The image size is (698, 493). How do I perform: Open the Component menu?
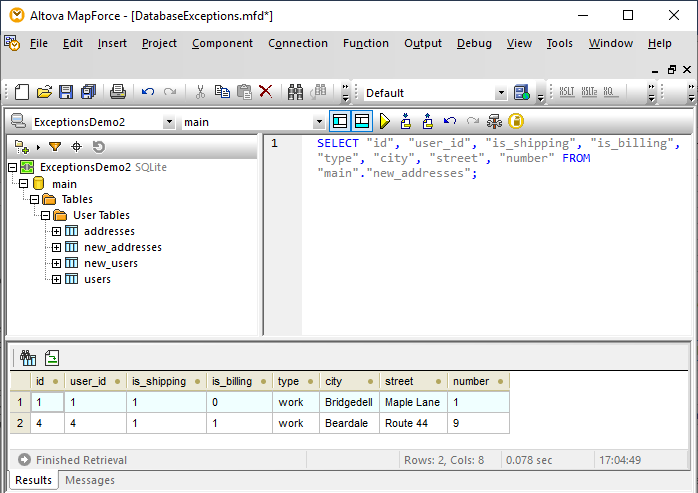[222, 43]
